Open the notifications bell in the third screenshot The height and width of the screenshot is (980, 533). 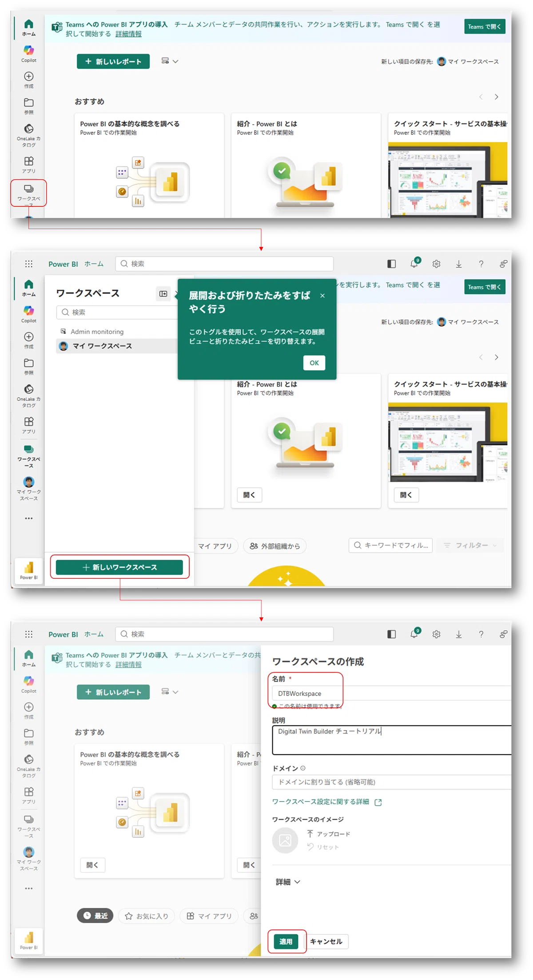(x=414, y=634)
